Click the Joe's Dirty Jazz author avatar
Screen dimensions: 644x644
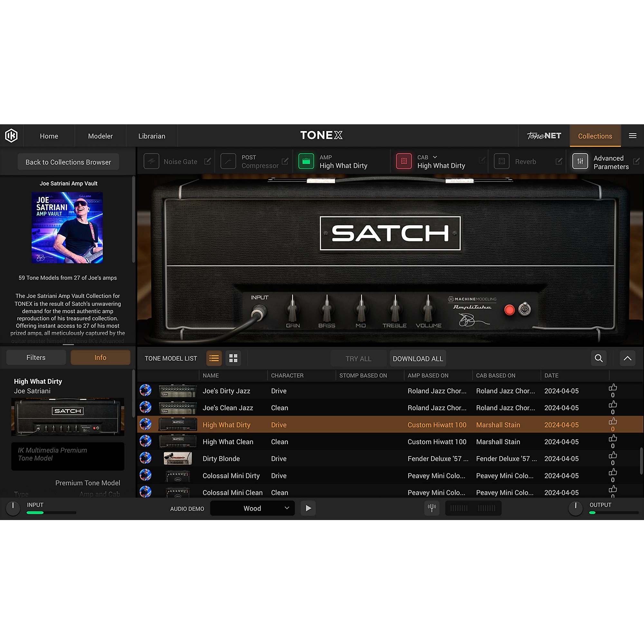[145, 390]
